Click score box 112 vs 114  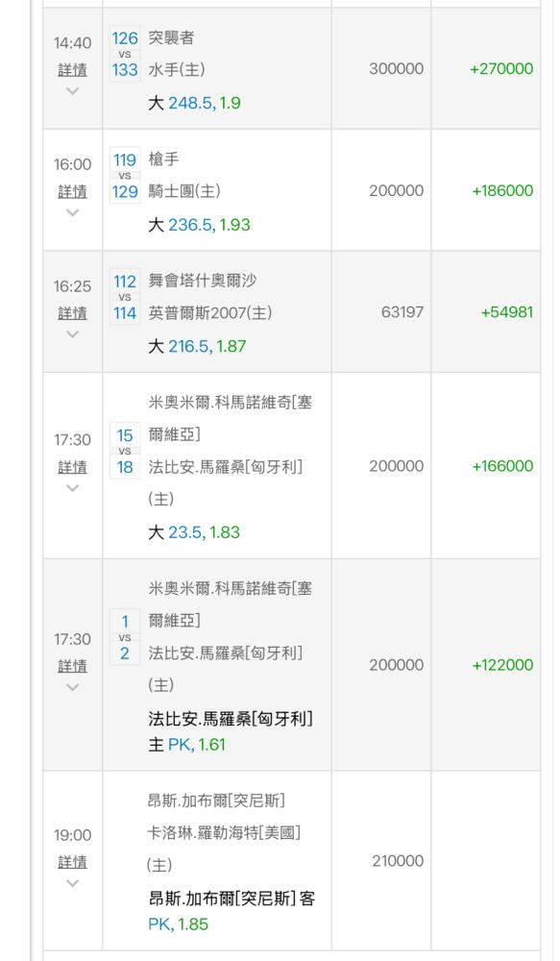click(125, 297)
